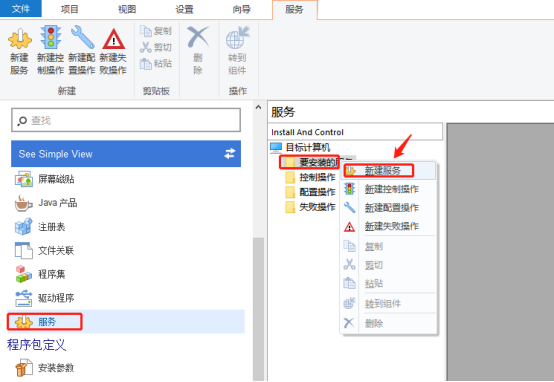
Task: Choose 删除 from the context menu
Action: pyautogui.click(x=388, y=323)
